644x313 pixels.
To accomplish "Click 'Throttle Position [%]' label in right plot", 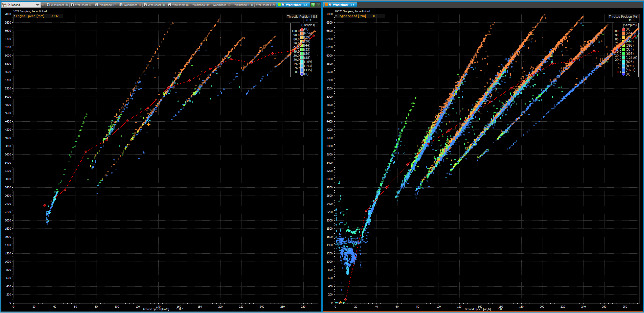I will click(x=624, y=17).
